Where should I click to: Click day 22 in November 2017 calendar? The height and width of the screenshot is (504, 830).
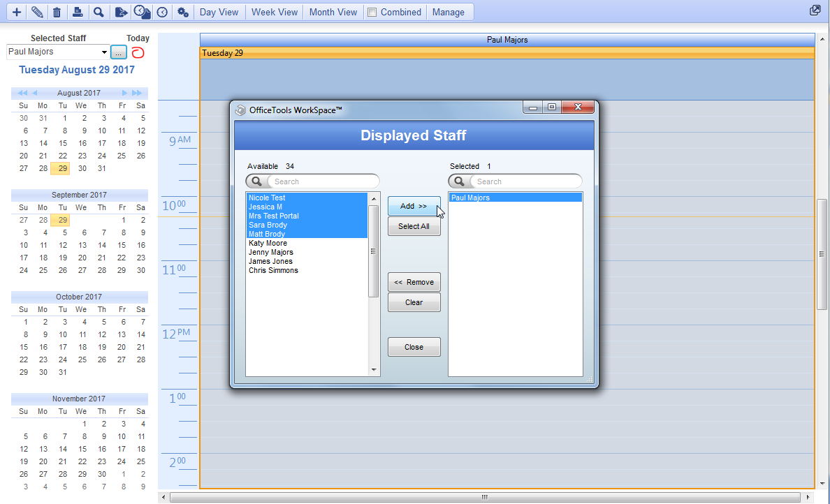pos(82,461)
